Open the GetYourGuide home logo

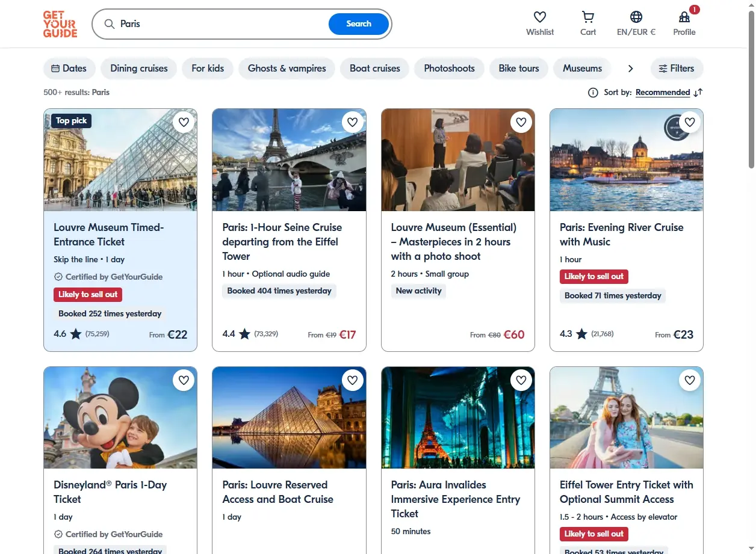click(x=60, y=24)
